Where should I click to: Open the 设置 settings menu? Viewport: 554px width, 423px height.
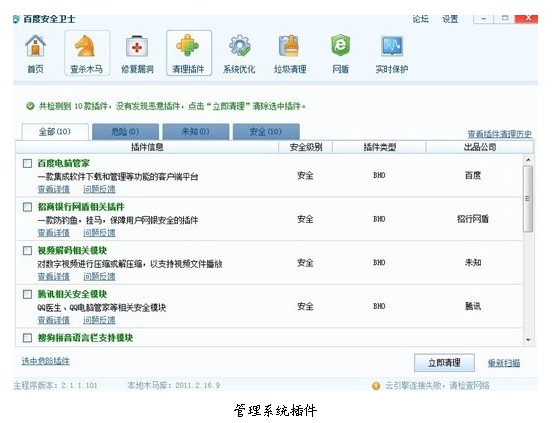[x=450, y=19]
